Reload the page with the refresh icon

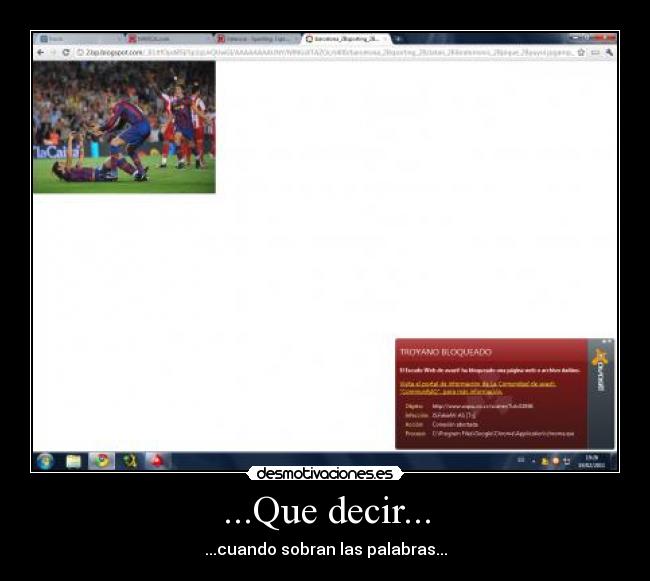(x=65, y=52)
